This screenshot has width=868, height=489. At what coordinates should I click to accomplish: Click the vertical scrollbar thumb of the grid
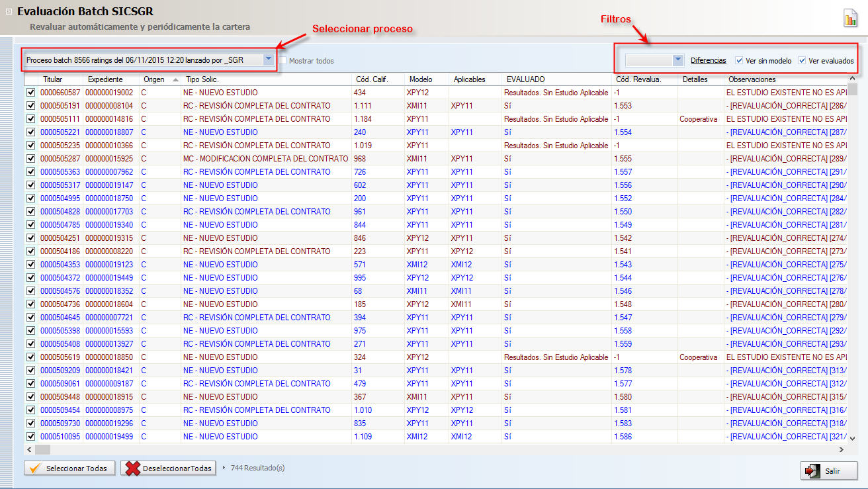853,91
